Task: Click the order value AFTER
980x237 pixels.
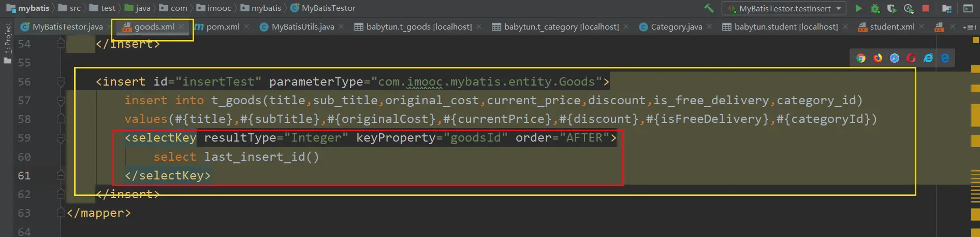Action: click(x=584, y=137)
